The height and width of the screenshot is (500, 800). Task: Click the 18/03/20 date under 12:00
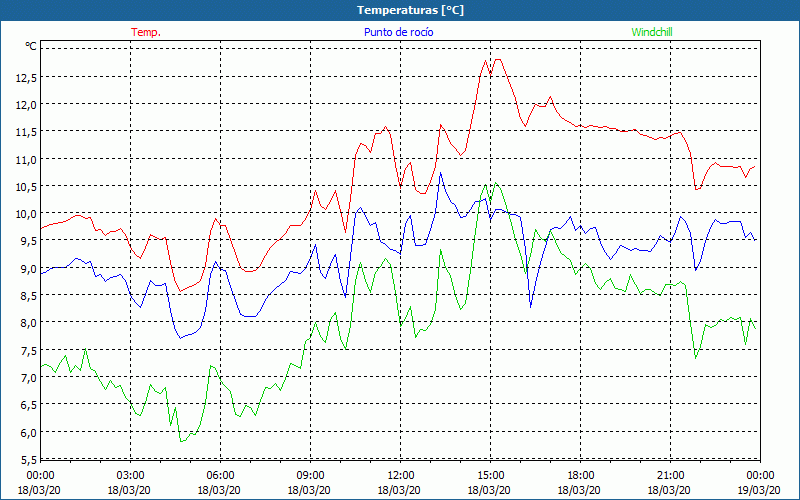pyautogui.click(x=401, y=490)
